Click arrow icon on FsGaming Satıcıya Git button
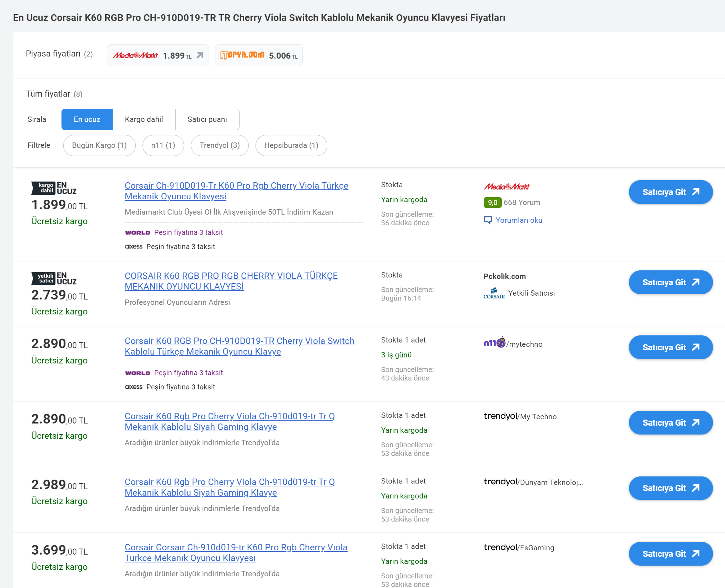Viewport: 725px width, 588px height. [696, 554]
